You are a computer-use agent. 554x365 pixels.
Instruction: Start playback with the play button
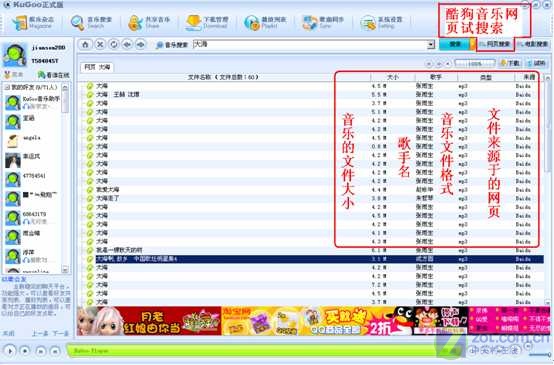click(10, 351)
